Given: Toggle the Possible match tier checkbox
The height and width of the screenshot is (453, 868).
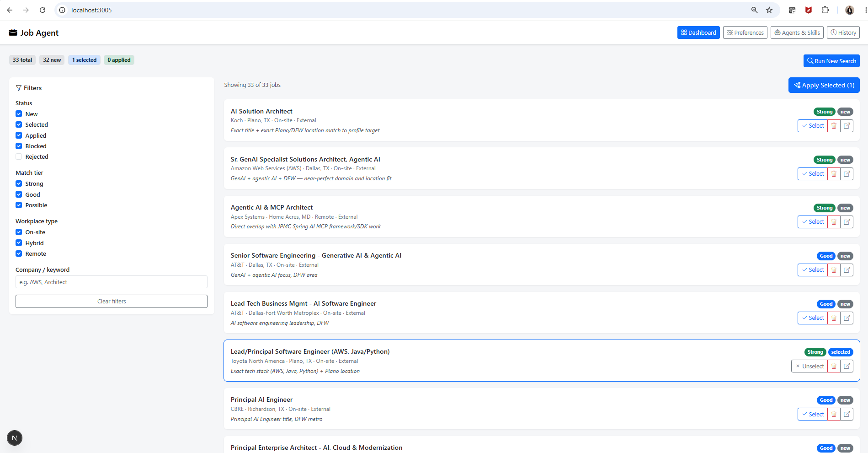Looking at the screenshot, I should [x=19, y=205].
